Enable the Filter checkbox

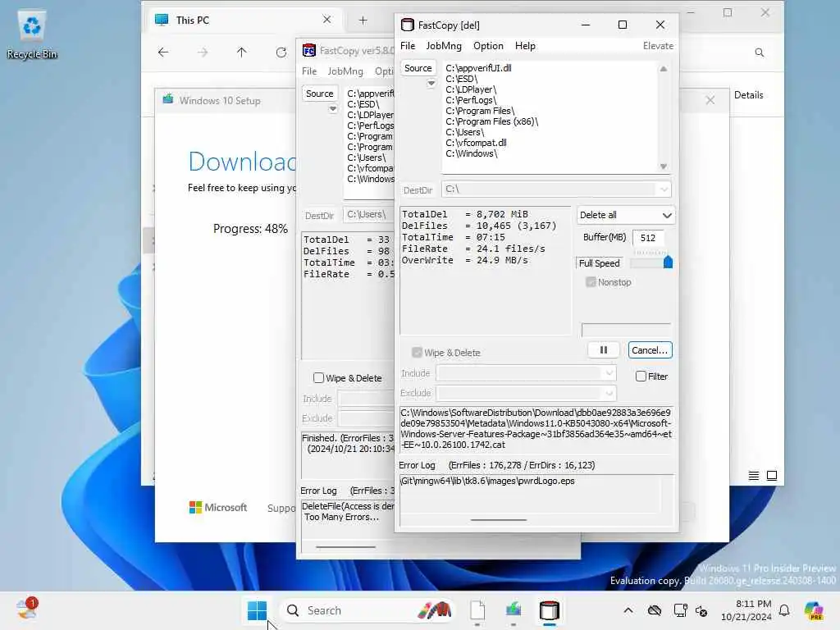[x=641, y=376]
